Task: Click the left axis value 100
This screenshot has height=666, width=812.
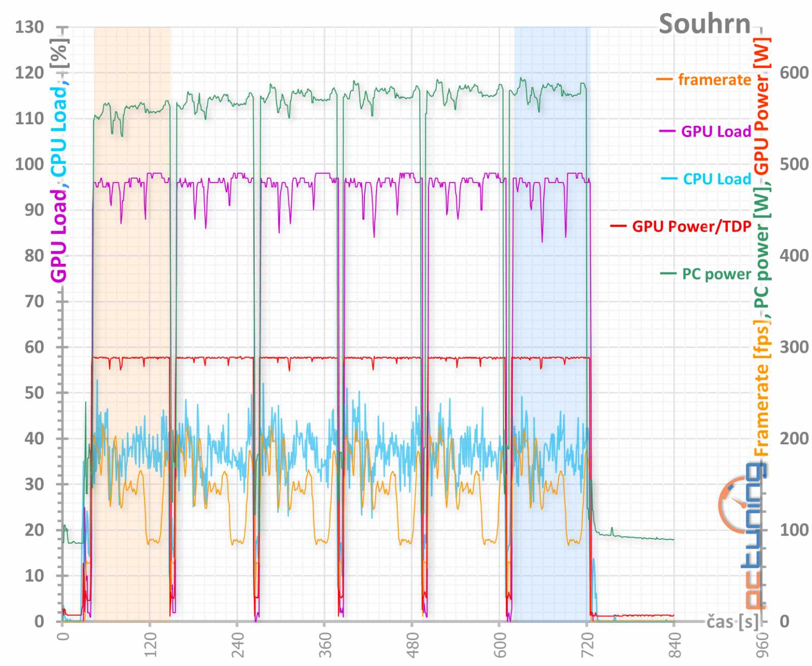Action: 29,164
